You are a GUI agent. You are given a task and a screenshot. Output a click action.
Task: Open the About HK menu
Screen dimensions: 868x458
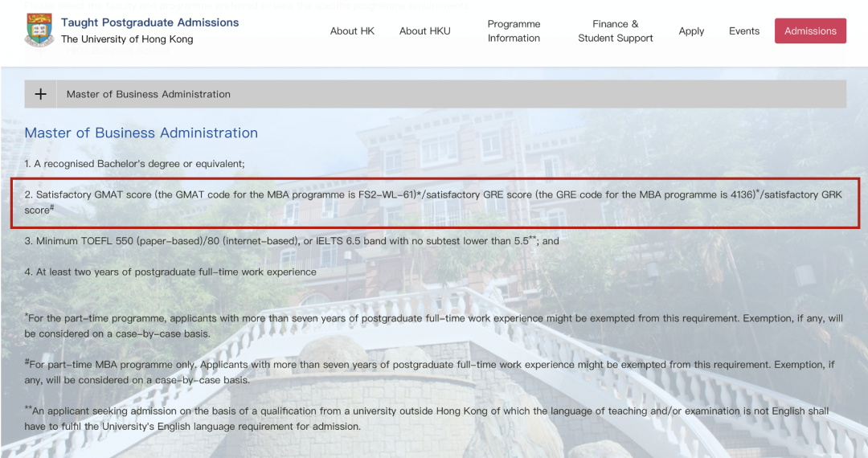(352, 31)
